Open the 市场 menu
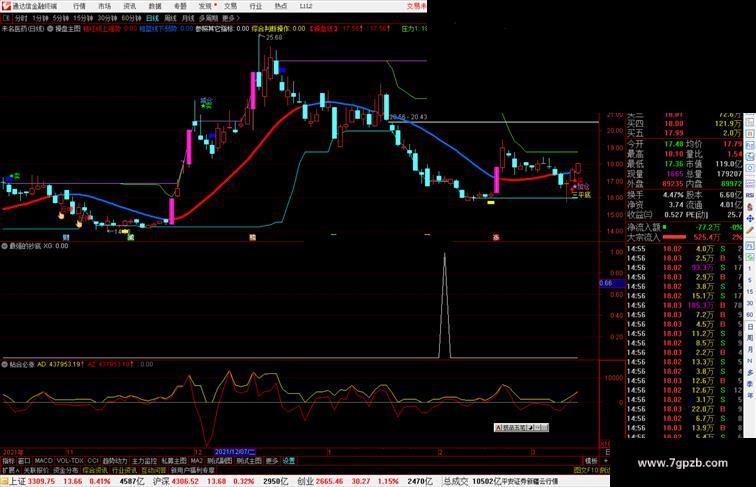Image resolution: width=756 pixels, height=487 pixels. tap(105, 6)
